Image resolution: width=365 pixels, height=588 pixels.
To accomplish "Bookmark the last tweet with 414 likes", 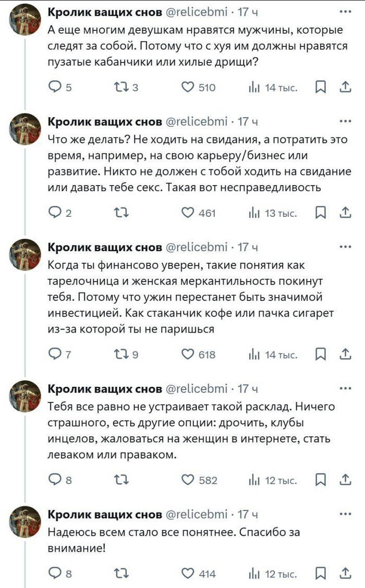I will [x=322, y=574].
